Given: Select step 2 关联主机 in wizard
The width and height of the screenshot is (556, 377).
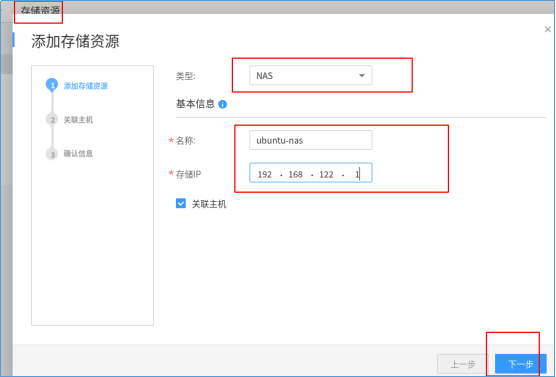Looking at the screenshot, I should [x=70, y=120].
